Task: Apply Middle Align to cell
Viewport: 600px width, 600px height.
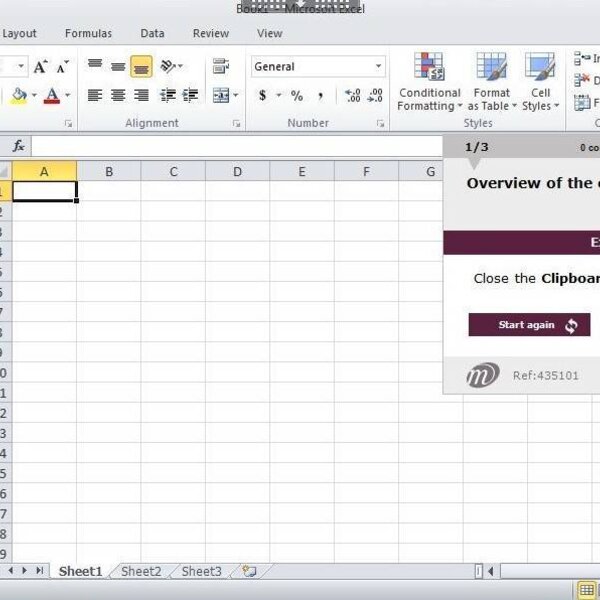Action: click(118, 66)
